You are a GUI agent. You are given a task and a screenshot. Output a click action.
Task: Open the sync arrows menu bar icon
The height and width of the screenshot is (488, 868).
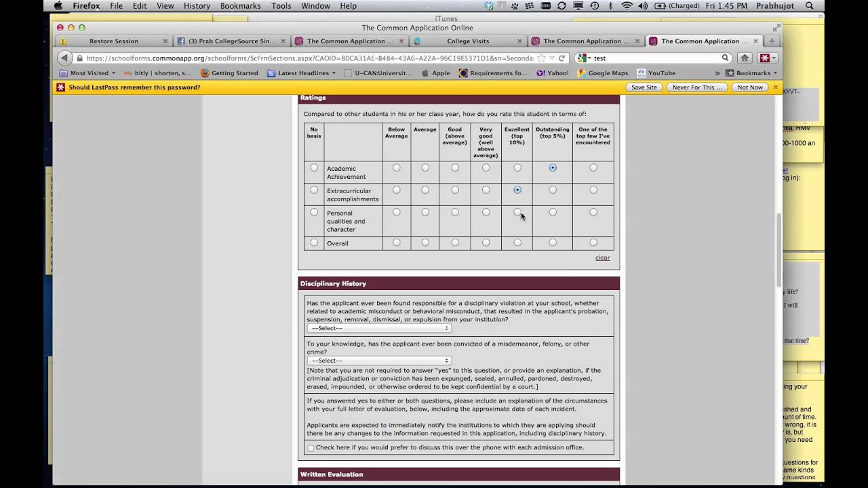561,6
